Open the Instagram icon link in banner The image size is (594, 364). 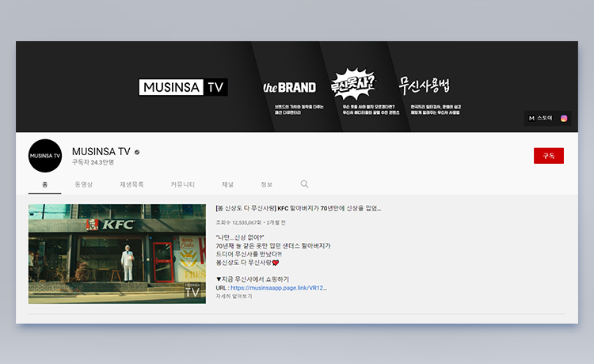tap(564, 119)
